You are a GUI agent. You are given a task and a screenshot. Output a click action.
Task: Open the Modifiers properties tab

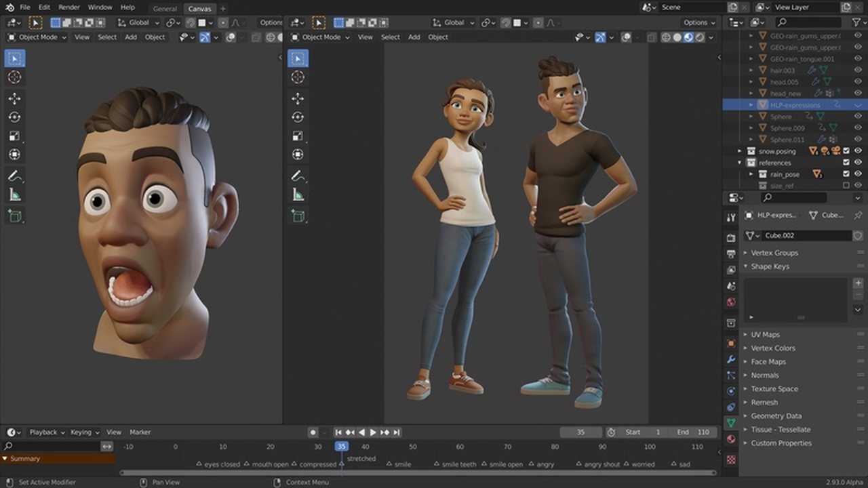[731, 359]
